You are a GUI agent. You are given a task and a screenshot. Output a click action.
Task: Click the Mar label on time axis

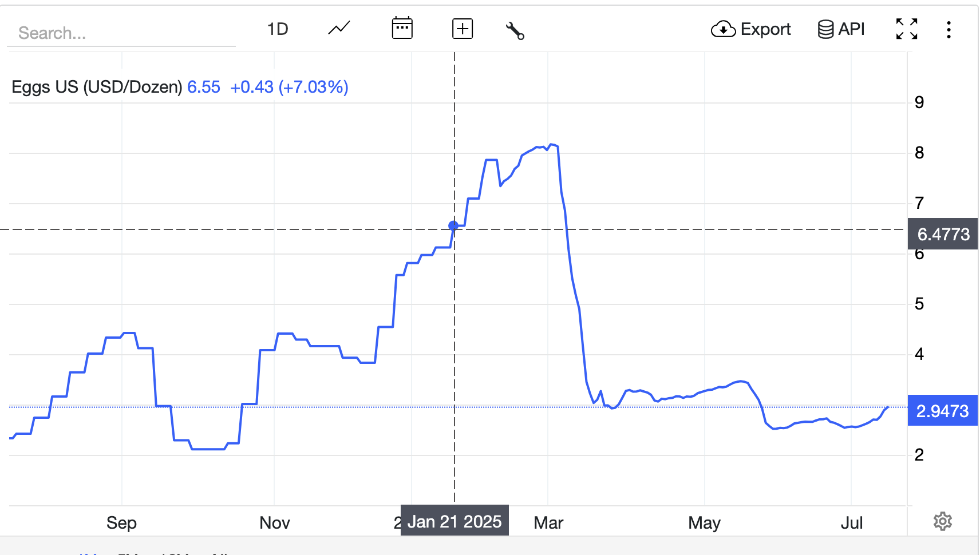[x=548, y=523]
